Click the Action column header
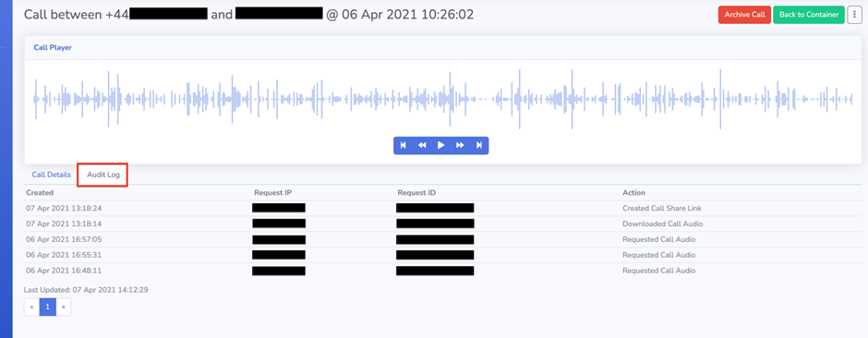This screenshot has width=868, height=338. (x=633, y=192)
